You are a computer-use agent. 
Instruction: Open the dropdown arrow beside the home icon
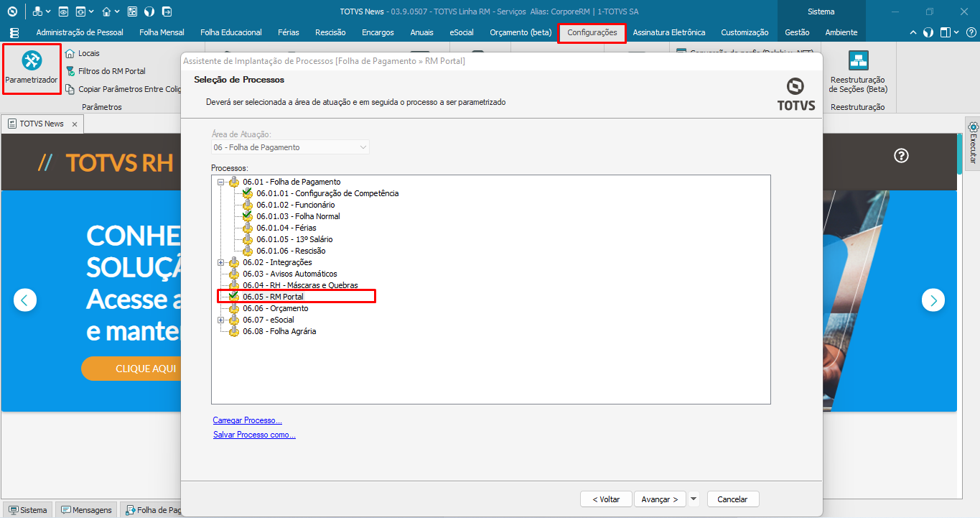[118, 11]
